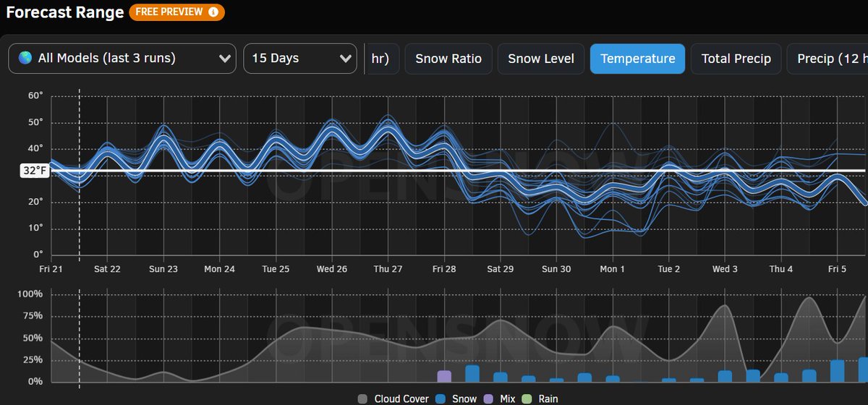Click the globe icon in models selector
868x405 pixels.
[x=25, y=59]
